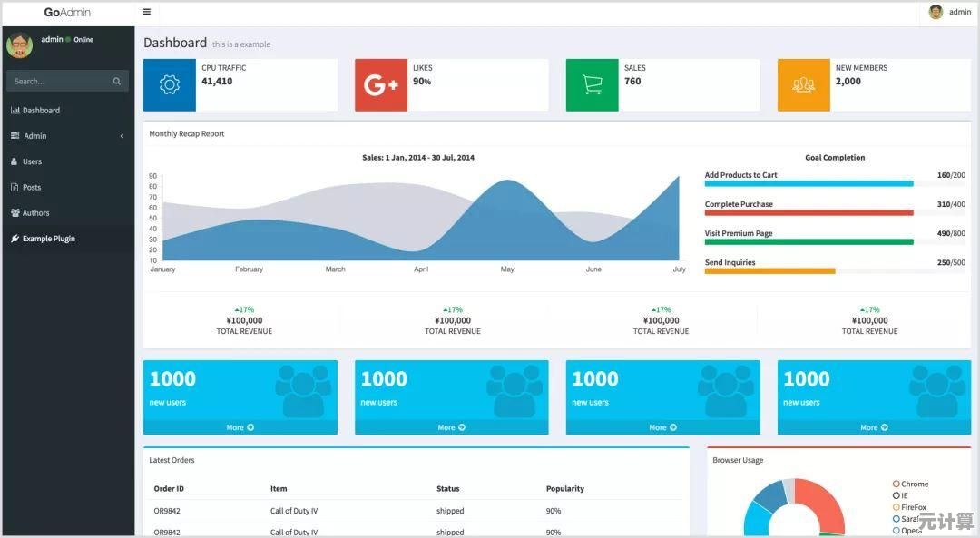Image resolution: width=980 pixels, height=538 pixels.
Task: Click the Sales shopping cart icon tile
Action: click(x=592, y=85)
